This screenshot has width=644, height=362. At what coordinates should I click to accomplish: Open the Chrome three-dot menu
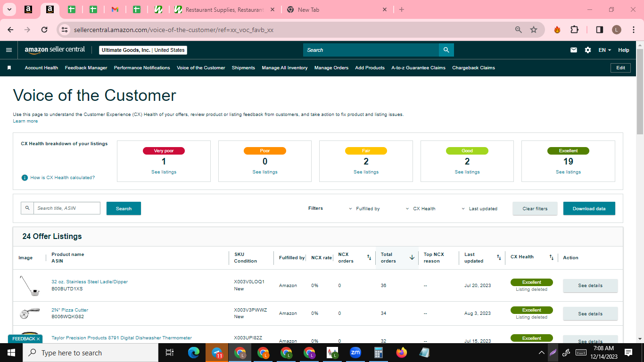point(633,30)
